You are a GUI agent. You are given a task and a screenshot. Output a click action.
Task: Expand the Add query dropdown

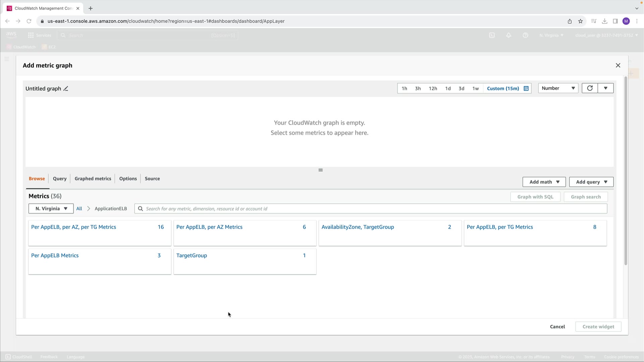coord(591,182)
